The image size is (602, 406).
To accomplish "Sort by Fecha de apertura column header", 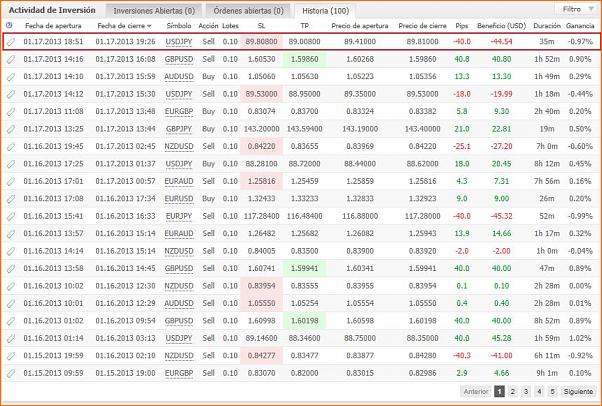I will click(x=53, y=26).
